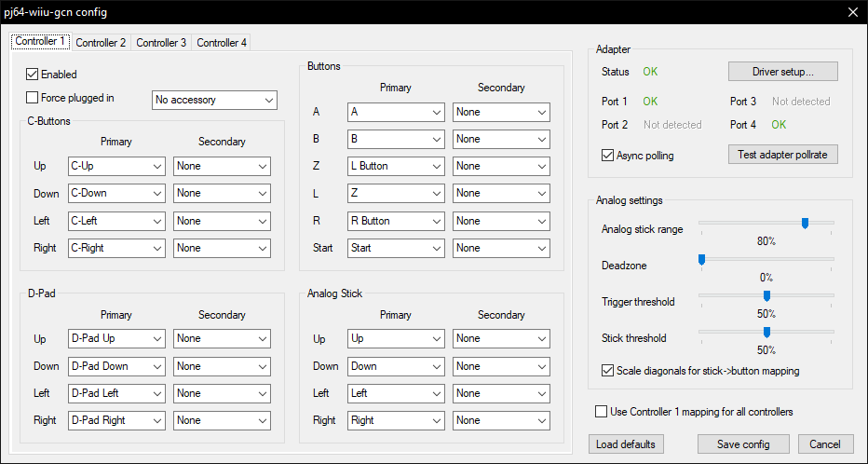The width and height of the screenshot is (868, 464).
Task: Open the Start button secondary dropdown
Action: pyautogui.click(x=501, y=249)
